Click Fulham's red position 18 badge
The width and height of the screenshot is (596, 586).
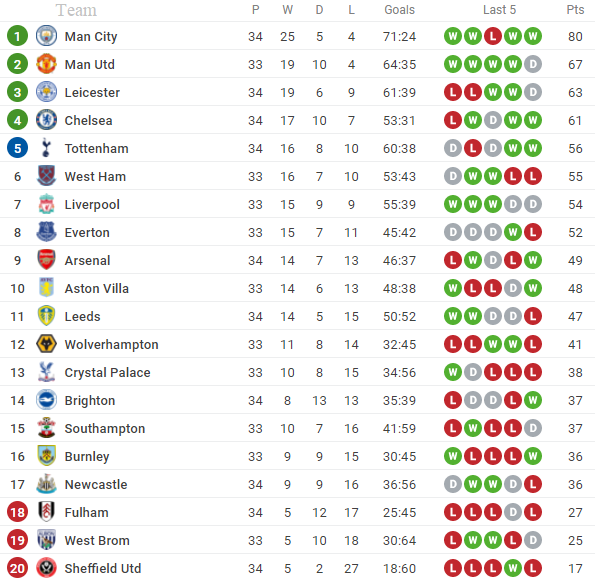click(x=17, y=512)
